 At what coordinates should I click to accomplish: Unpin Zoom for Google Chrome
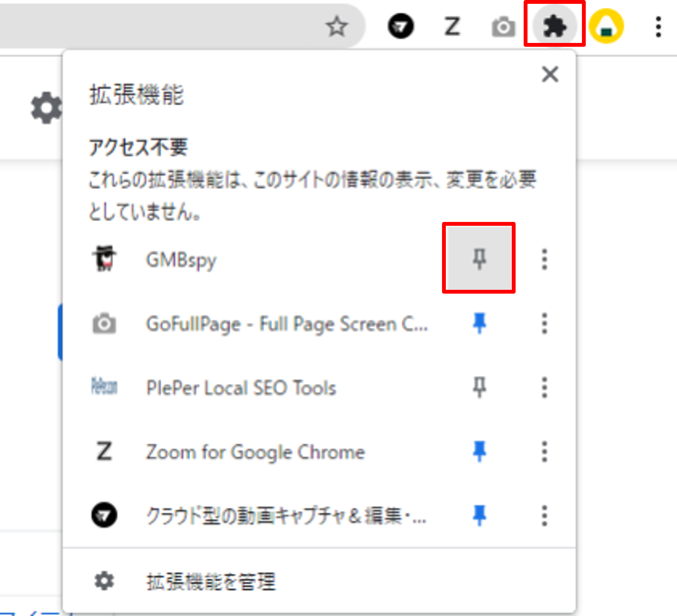click(479, 451)
